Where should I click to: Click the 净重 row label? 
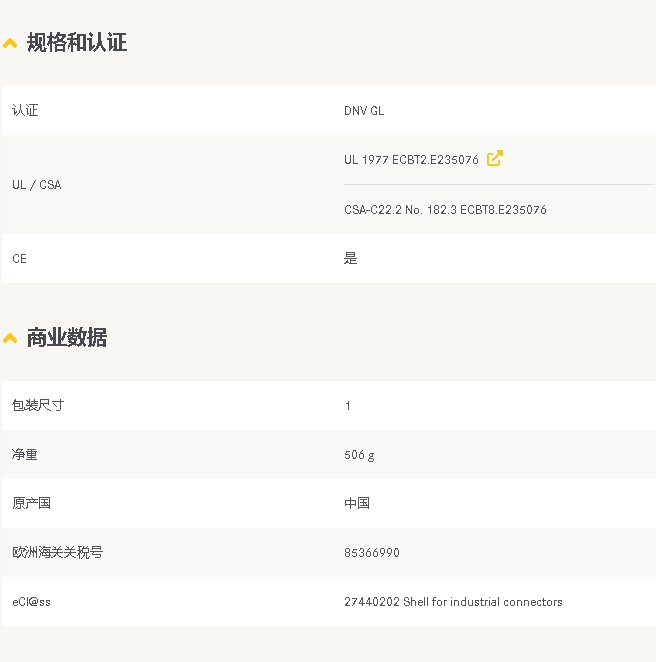25,455
